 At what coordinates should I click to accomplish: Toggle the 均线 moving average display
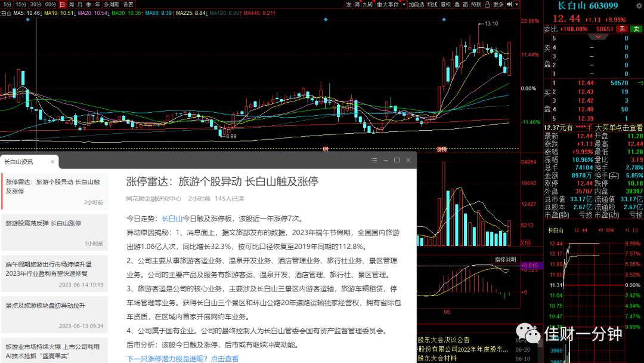(432, 4)
